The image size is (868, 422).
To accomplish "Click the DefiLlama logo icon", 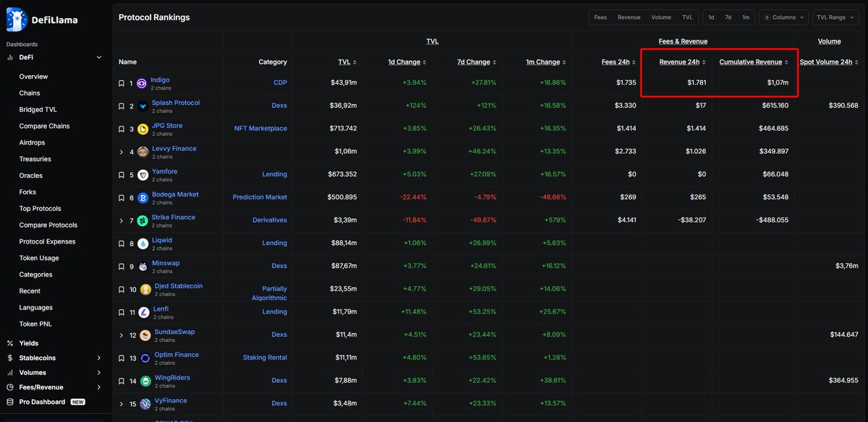I will (x=16, y=20).
